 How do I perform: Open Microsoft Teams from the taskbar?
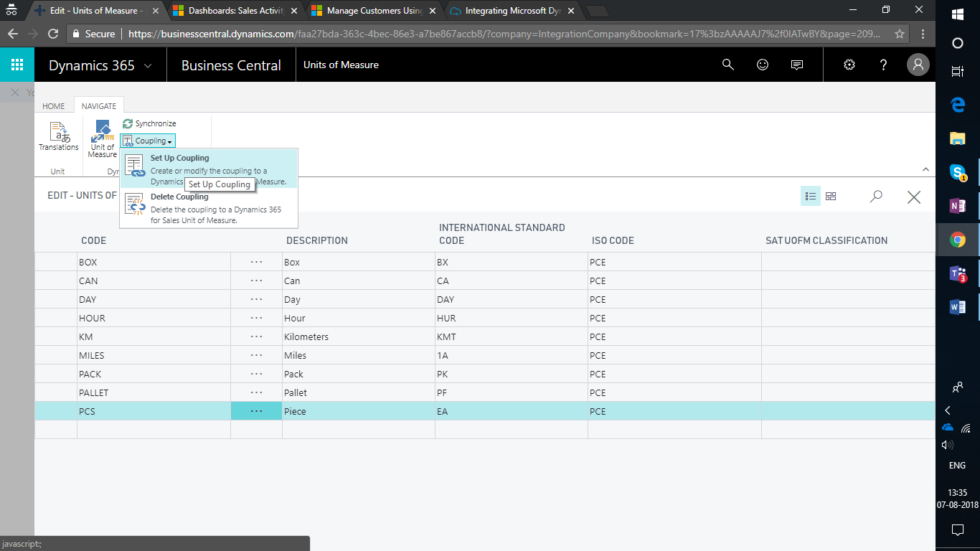tap(957, 273)
